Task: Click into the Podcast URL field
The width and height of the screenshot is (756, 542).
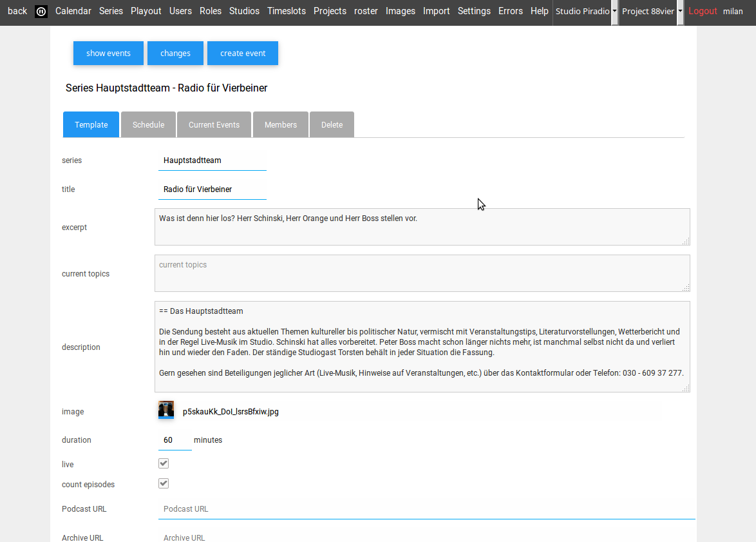Action: pos(426,509)
